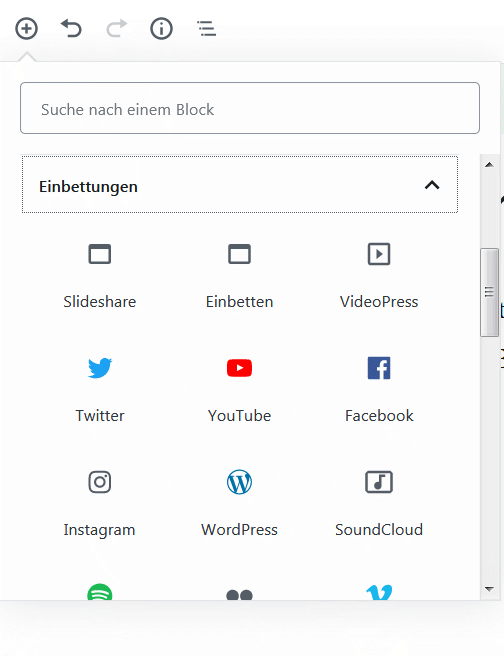Click the 'SoundCloud' label text
This screenshot has height=656, width=504.
[379, 530]
